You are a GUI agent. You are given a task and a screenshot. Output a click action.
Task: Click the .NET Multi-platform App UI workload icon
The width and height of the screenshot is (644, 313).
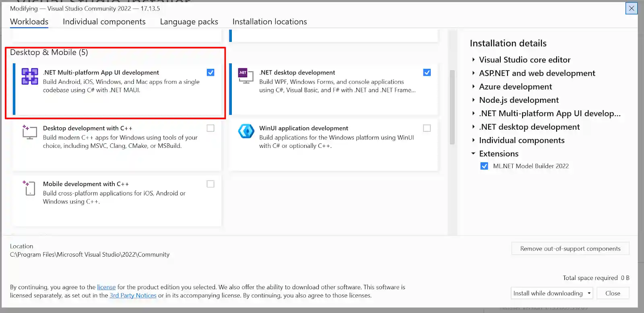tap(30, 76)
